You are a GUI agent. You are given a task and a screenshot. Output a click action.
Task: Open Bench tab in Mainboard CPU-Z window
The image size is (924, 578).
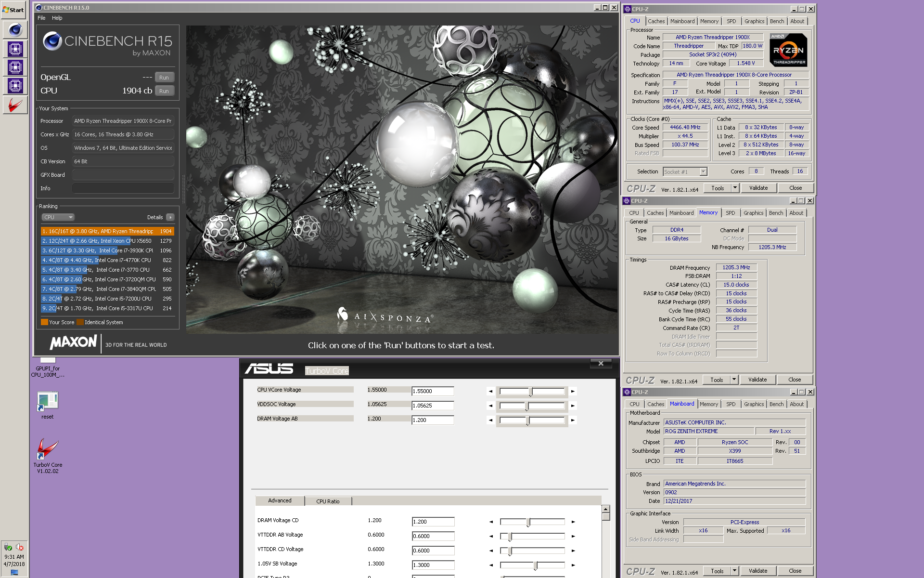click(776, 404)
